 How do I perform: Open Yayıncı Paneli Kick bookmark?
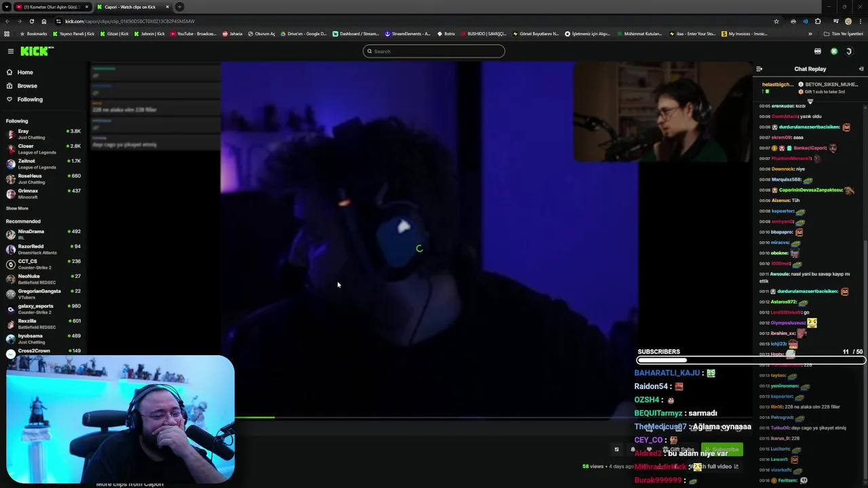point(73,33)
